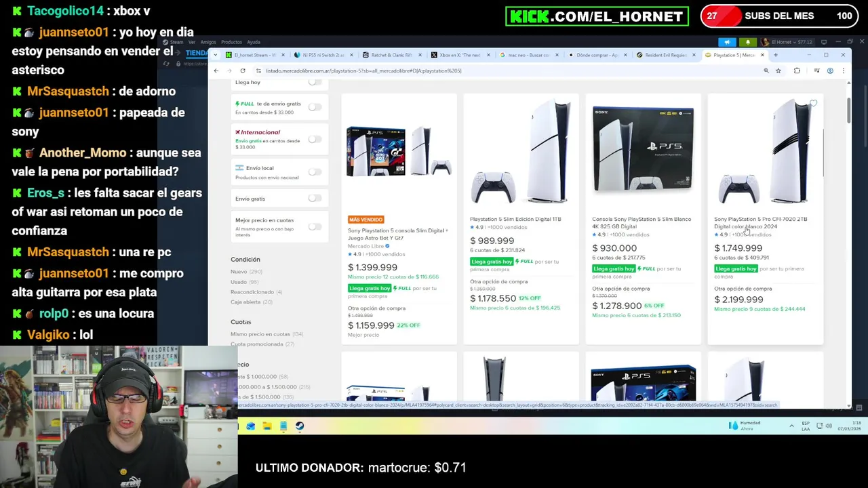This screenshot has width=868, height=488.
Task: Click the Steam notifications bell button
Action: (x=748, y=42)
